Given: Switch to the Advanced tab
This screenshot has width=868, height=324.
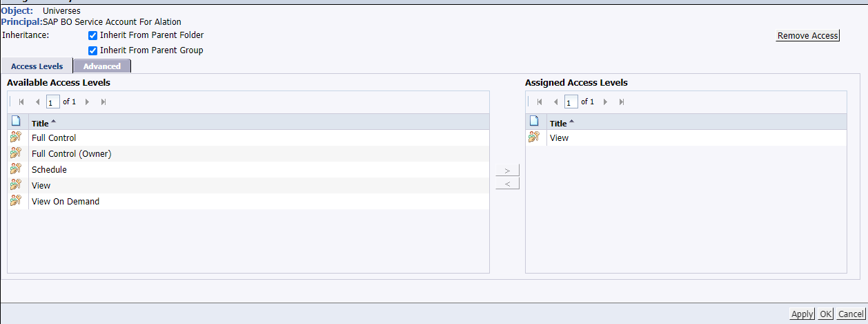Looking at the screenshot, I should (x=102, y=66).
